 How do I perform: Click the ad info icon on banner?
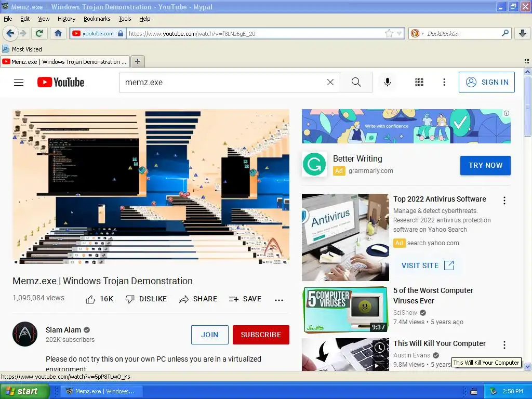(506, 113)
